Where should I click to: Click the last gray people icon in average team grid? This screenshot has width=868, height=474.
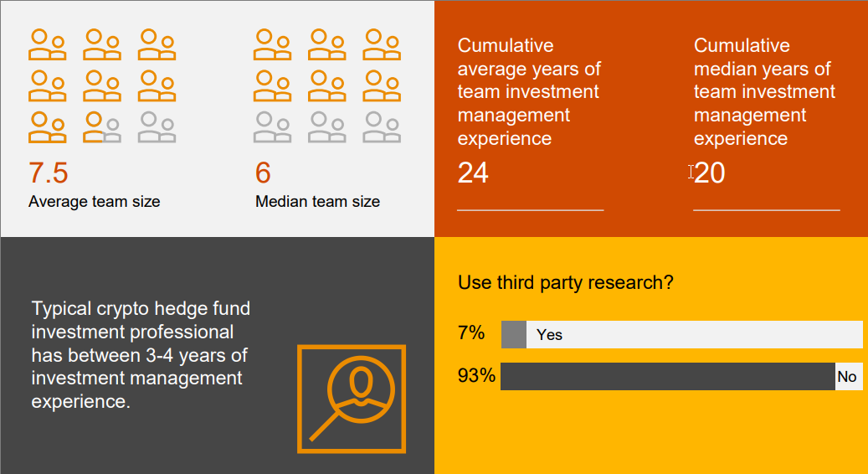(157, 127)
